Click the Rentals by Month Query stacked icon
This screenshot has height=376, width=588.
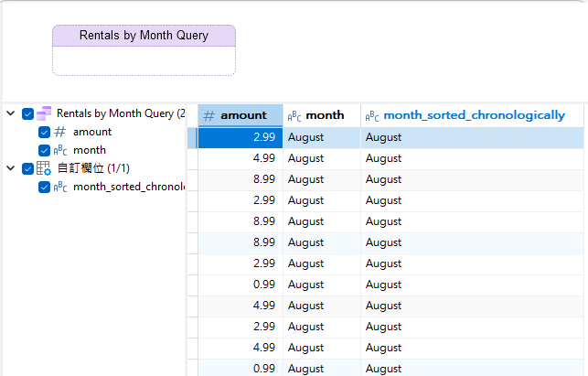pyautogui.click(x=44, y=113)
